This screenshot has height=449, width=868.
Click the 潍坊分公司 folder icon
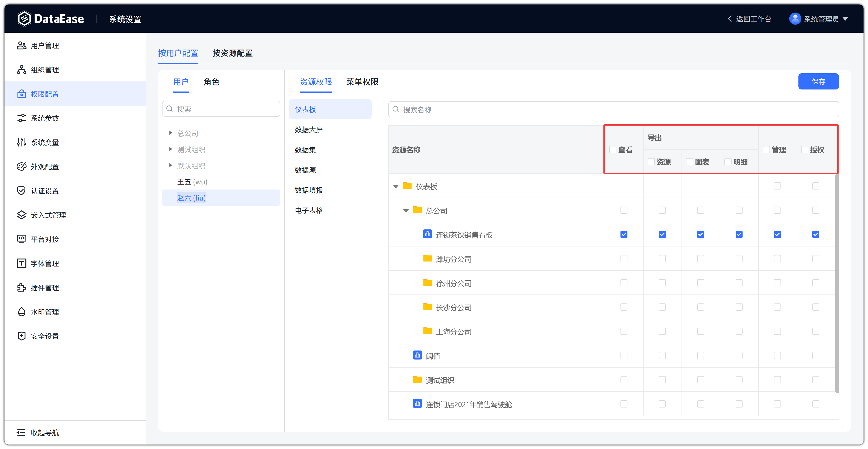coord(427,258)
